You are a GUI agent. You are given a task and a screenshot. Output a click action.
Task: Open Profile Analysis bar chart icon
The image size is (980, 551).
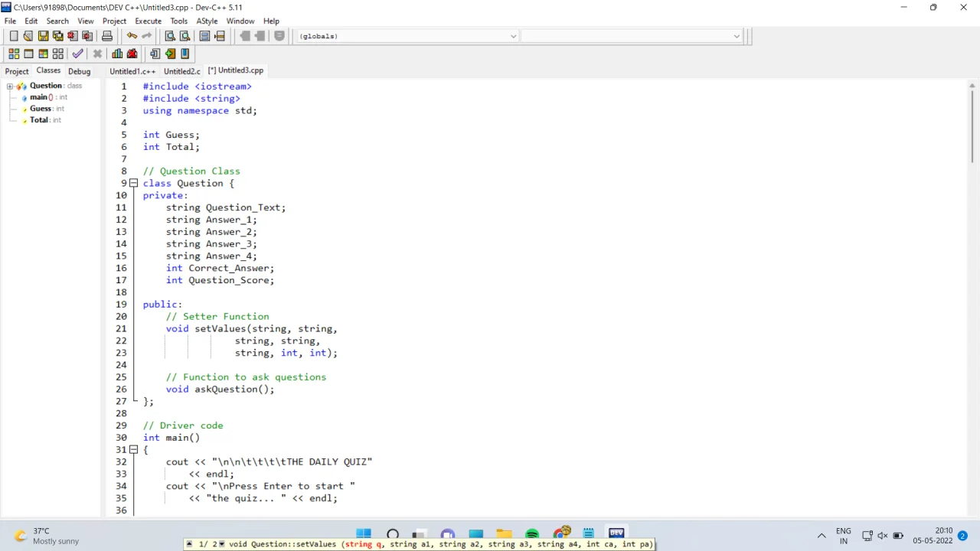click(117, 54)
